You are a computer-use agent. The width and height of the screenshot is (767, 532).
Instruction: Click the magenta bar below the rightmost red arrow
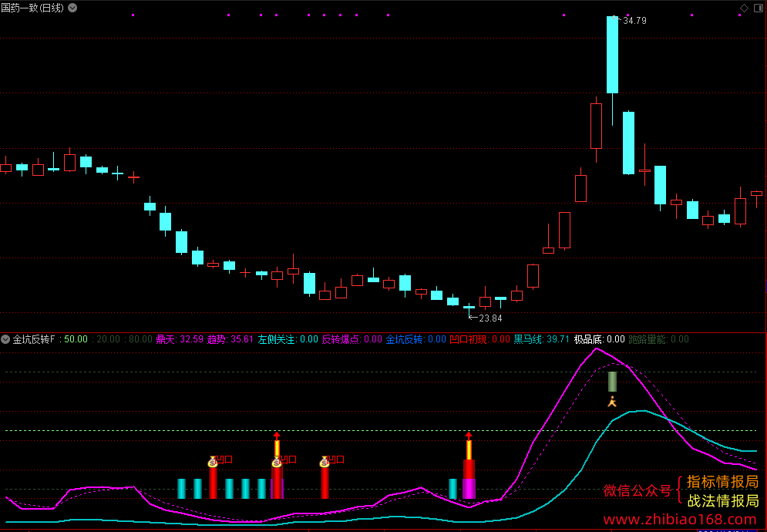pos(469,489)
